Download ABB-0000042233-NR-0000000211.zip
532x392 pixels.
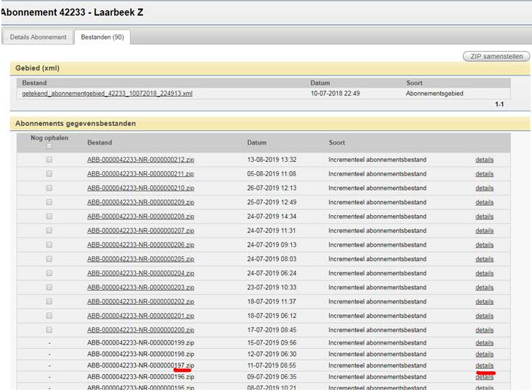(x=140, y=174)
